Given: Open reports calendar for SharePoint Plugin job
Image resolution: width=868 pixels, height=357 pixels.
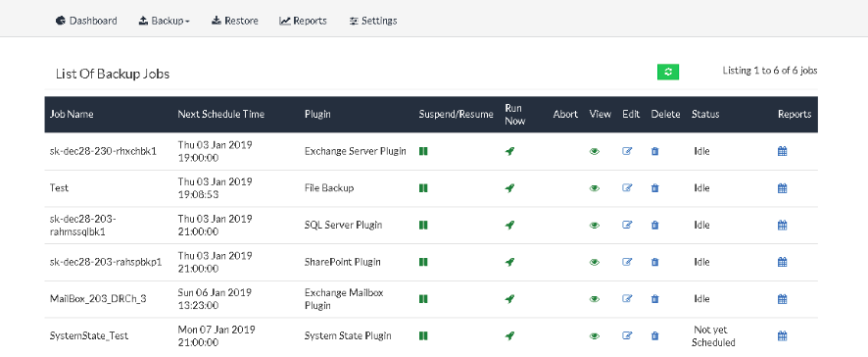Looking at the screenshot, I should click(782, 262).
